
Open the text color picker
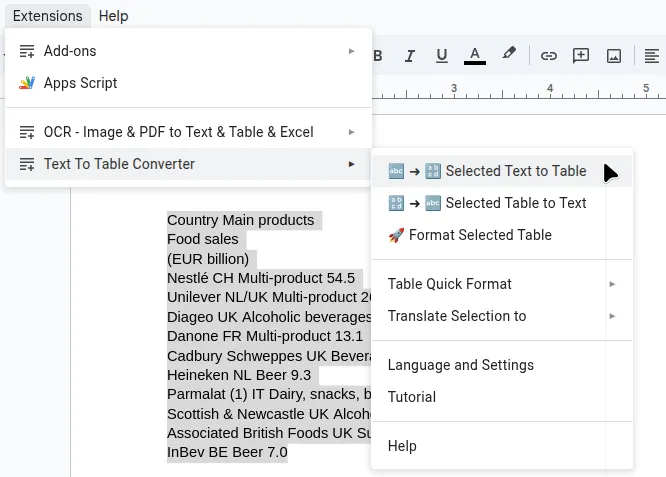(x=475, y=56)
